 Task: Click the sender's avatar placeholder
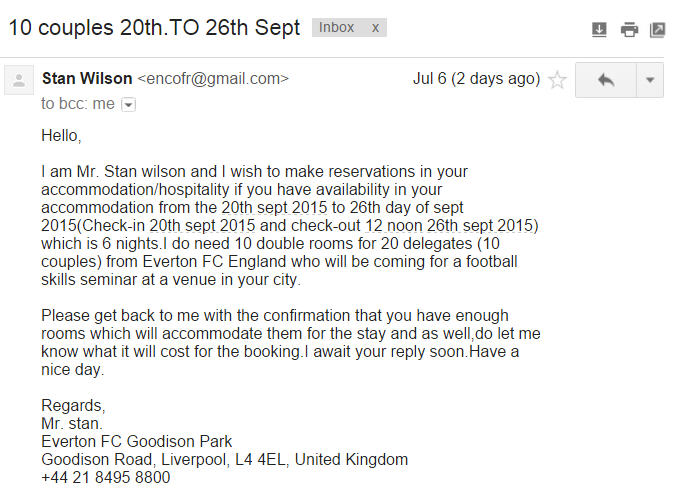pos(19,80)
